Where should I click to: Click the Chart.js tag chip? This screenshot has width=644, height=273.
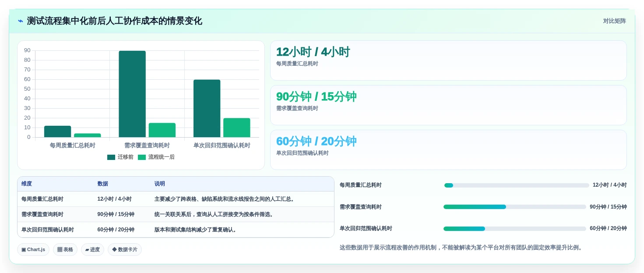[33, 250]
